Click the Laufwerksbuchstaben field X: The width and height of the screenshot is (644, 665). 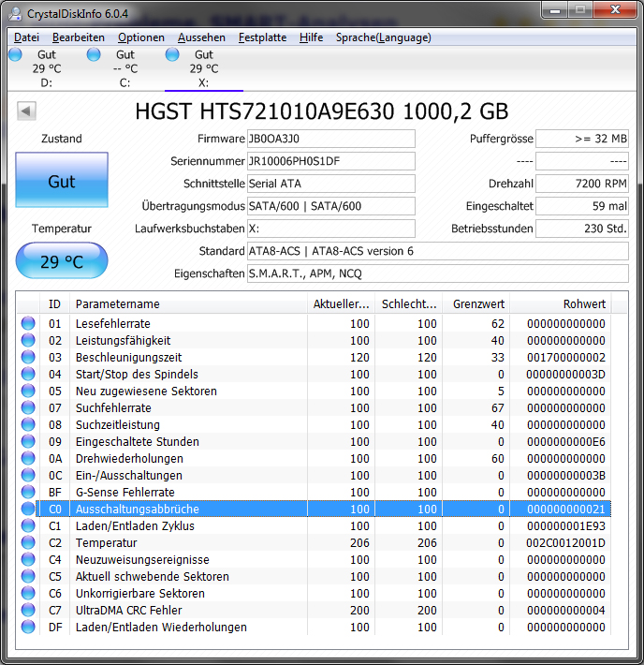[x=331, y=229]
